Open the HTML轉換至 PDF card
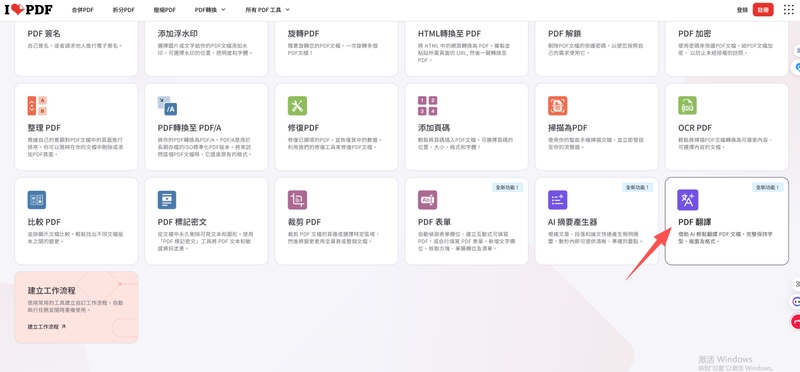The image size is (800, 372). click(466, 48)
